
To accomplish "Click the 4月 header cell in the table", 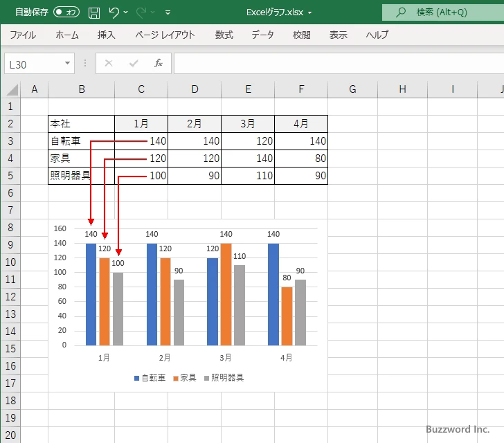I will 301,124.
